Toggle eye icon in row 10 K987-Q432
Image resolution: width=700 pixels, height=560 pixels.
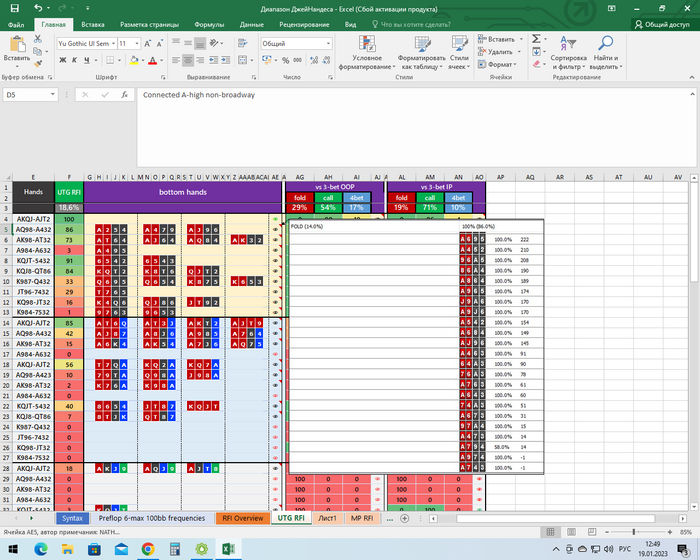(x=275, y=281)
